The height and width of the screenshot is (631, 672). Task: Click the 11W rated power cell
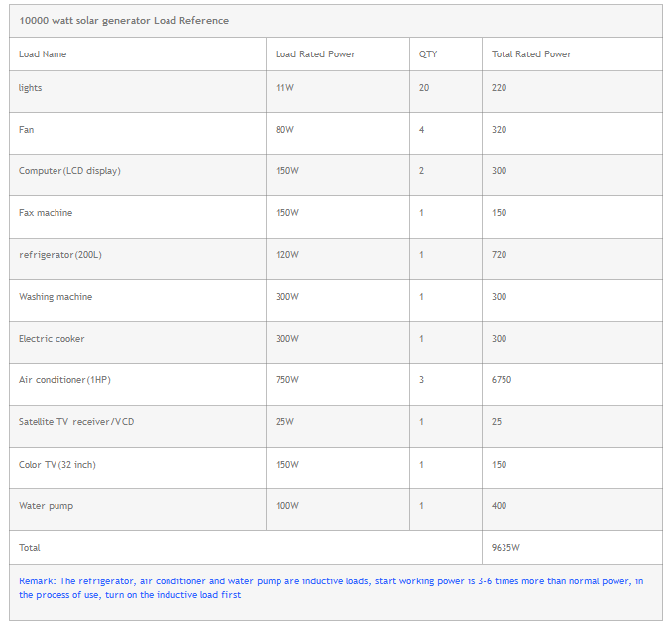284,88
